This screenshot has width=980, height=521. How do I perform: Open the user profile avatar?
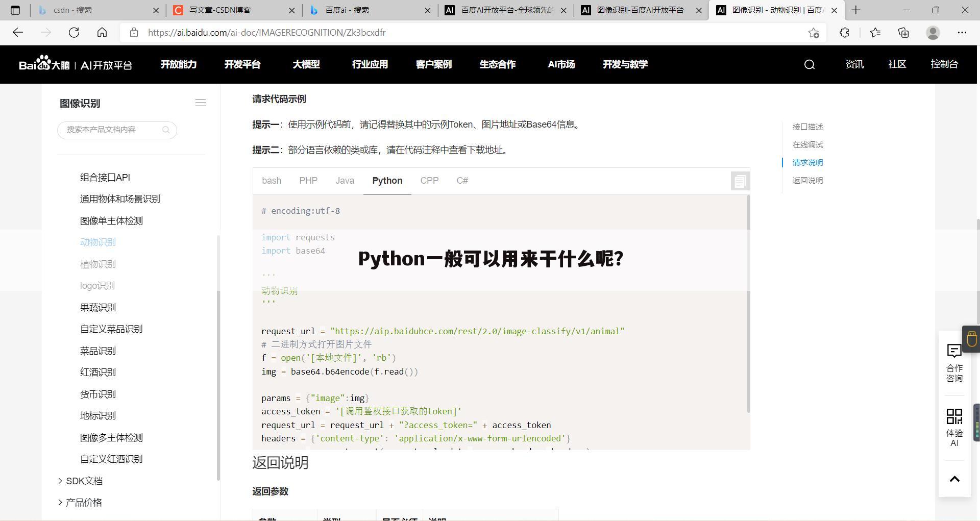point(933,33)
